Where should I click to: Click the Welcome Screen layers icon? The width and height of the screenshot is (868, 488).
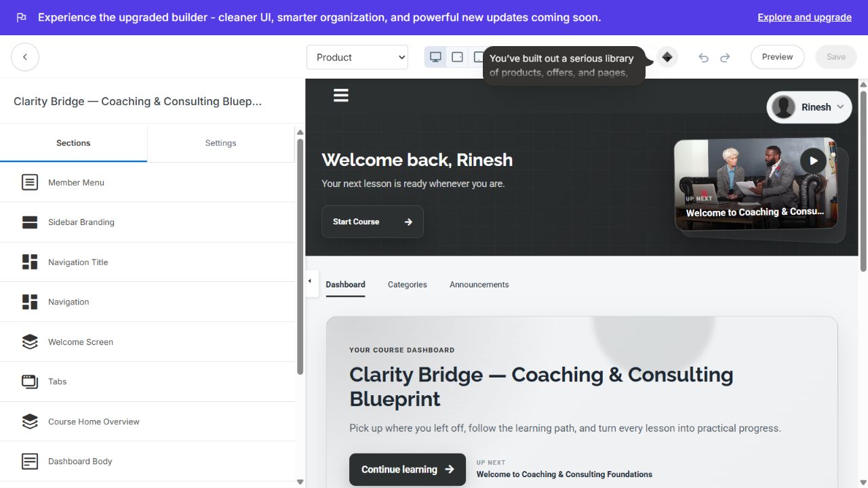pyautogui.click(x=30, y=342)
